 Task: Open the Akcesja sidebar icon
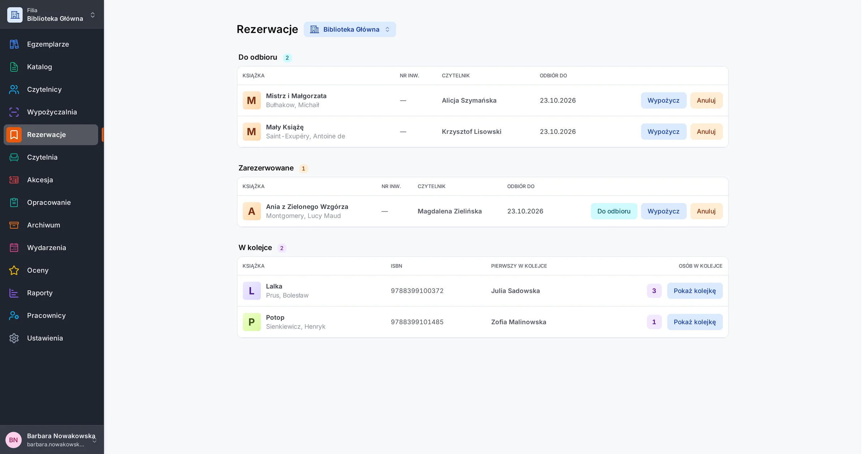pos(14,180)
